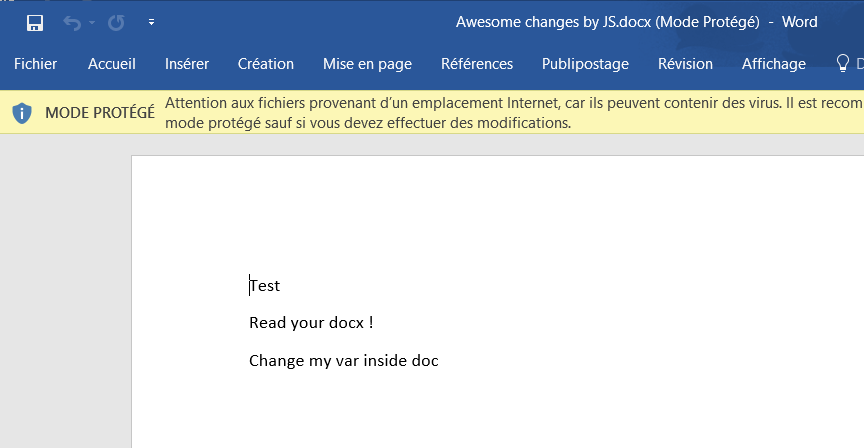Image resolution: width=864 pixels, height=448 pixels.
Task: Switch to the Affichage tab
Action: click(774, 64)
